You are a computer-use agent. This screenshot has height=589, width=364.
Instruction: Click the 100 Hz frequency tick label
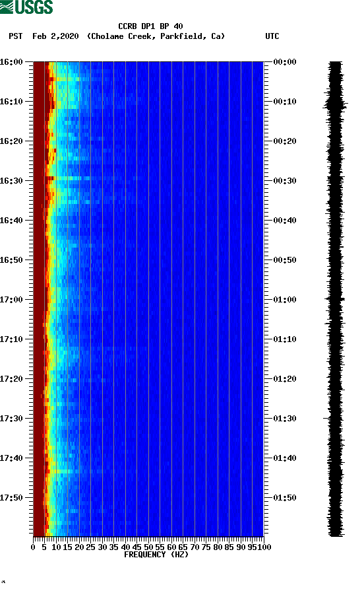[264, 547]
